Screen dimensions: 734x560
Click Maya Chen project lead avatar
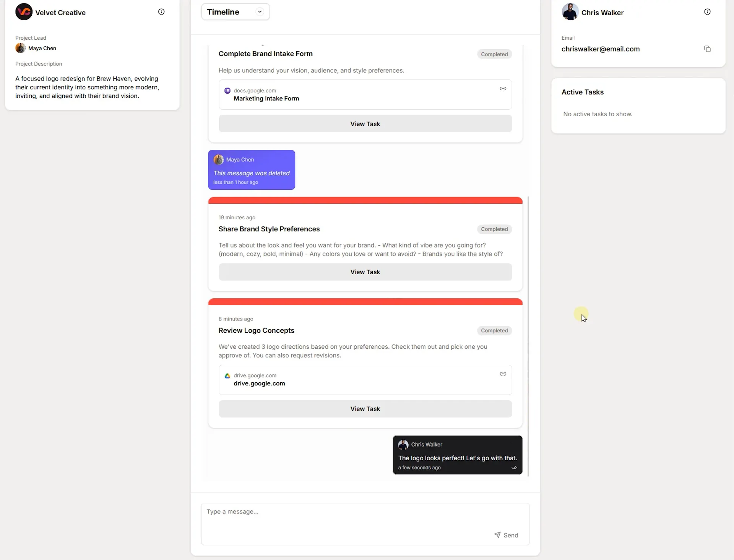pos(20,48)
